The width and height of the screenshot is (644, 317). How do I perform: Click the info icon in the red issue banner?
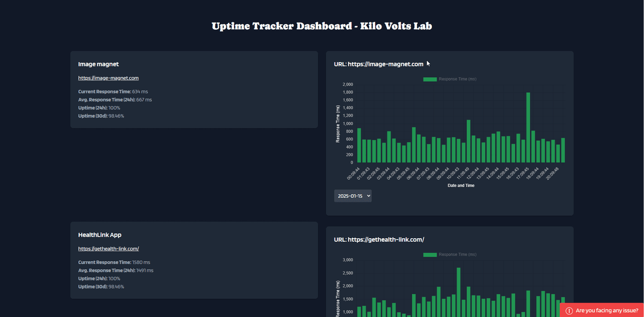pyautogui.click(x=569, y=309)
